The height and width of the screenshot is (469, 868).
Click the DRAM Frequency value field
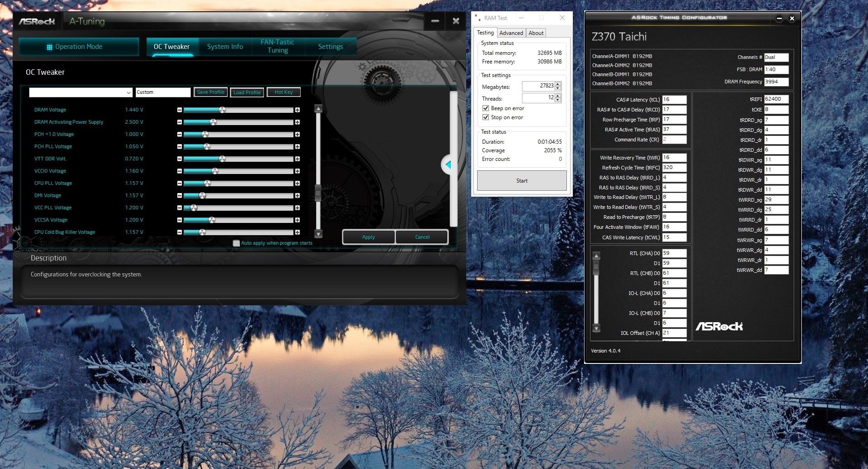(776, 82)
